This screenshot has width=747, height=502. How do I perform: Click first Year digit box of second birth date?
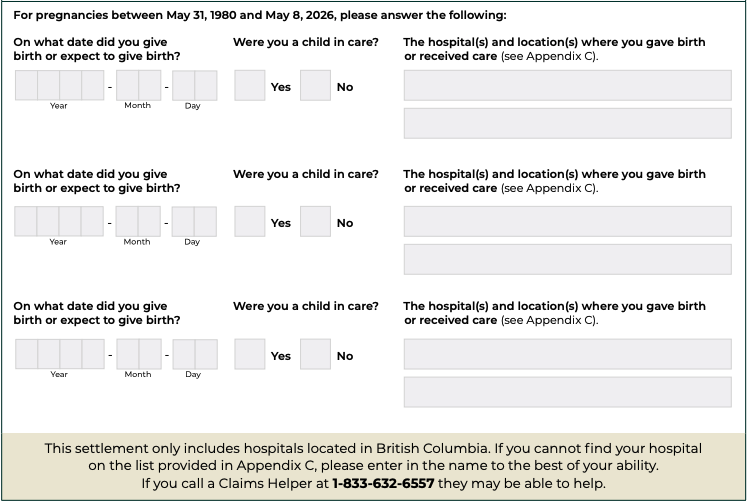click(26, 221)
